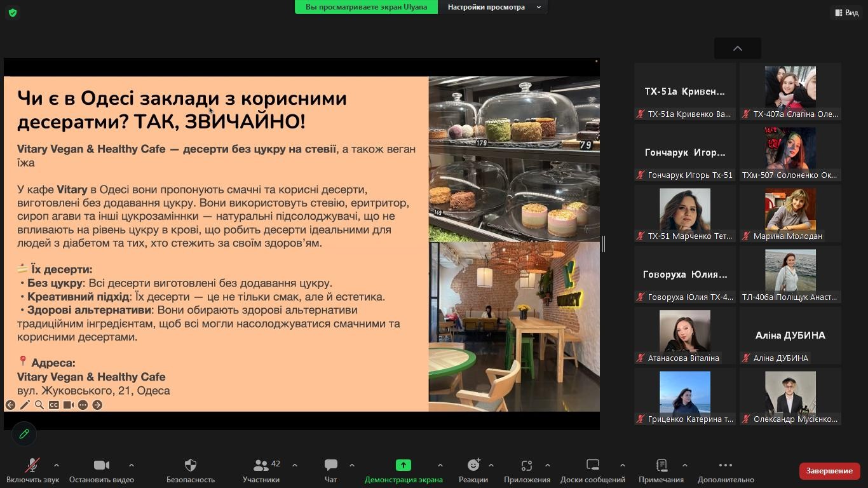
Task: Select Марина Молодан's video thumbnail
Action: point(790,213)
